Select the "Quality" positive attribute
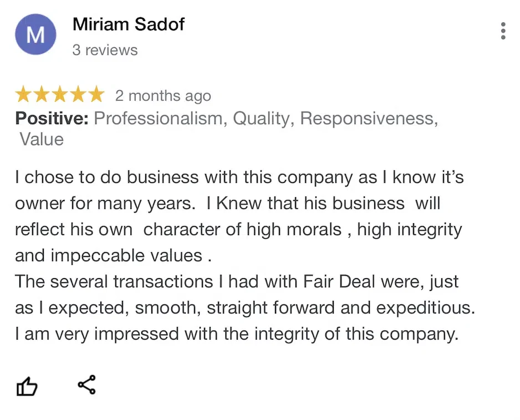Screen dimensions: 520x420 263,119
